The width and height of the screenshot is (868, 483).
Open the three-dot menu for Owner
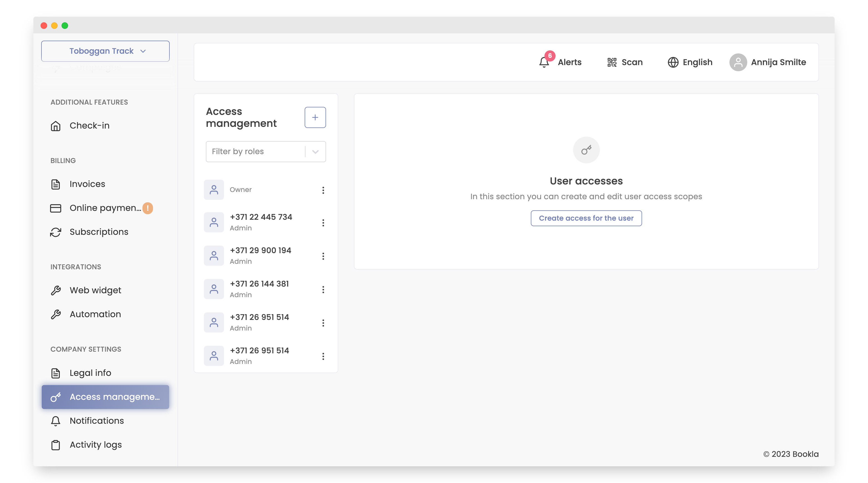323,190
